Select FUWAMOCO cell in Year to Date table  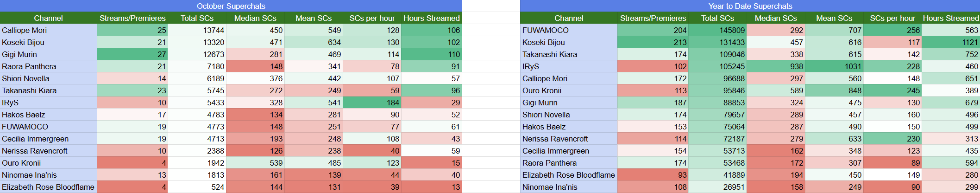click(569, 30)
